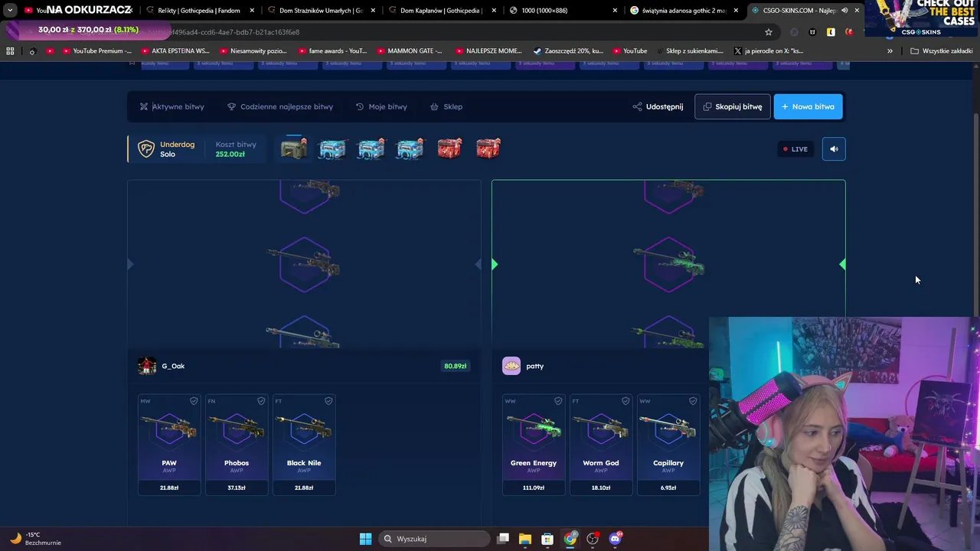Click G_Oak player name

point(173,366)
